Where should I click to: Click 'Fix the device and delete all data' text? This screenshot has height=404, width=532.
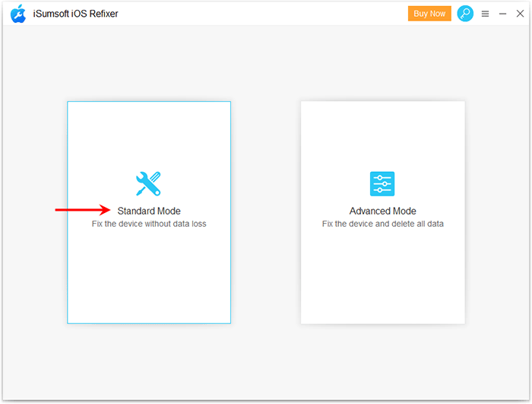(x=383, y=224)
